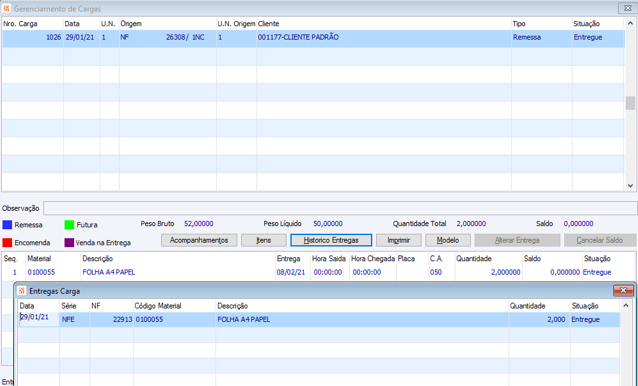Open Historico Entregas
This screenshot has height=386, width=638.
click(331, 240)
